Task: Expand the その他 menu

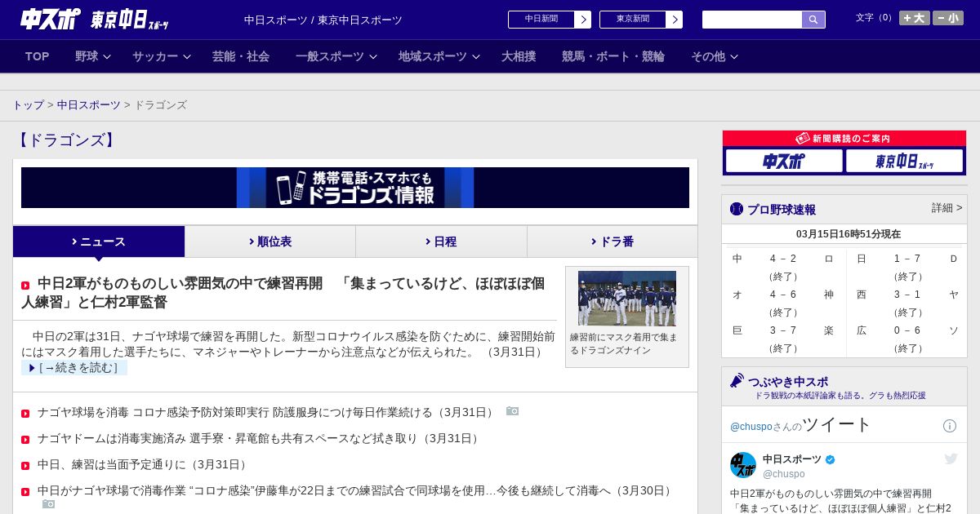Action: 715,56
